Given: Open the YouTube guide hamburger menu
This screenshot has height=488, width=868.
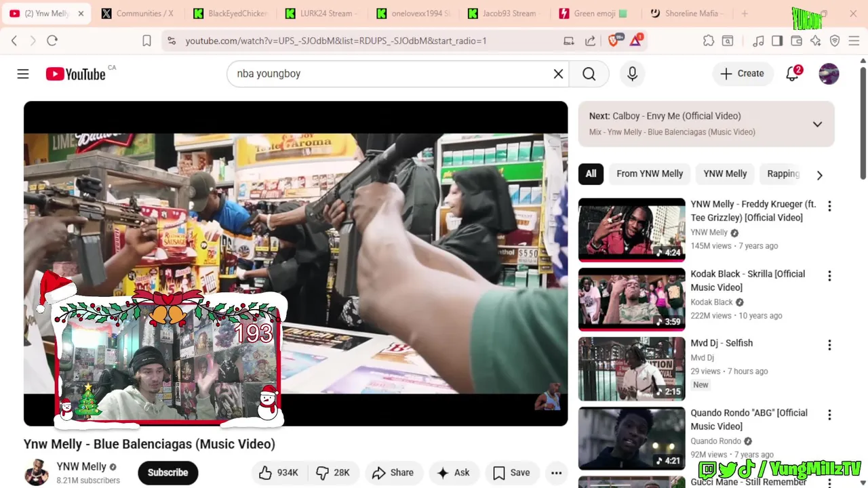Looking at the screenshot, I should [x=23, y=74].
